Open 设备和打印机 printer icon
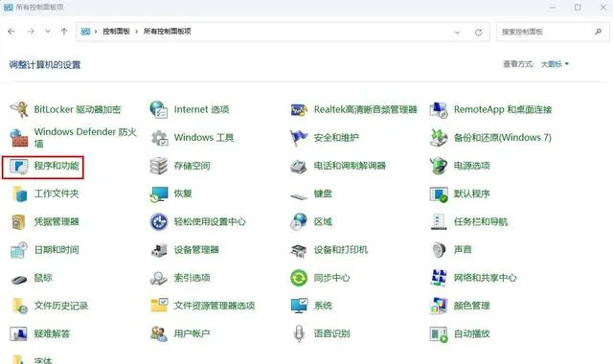The height and width of the screenshot is (364, 613). coord(299,250)
